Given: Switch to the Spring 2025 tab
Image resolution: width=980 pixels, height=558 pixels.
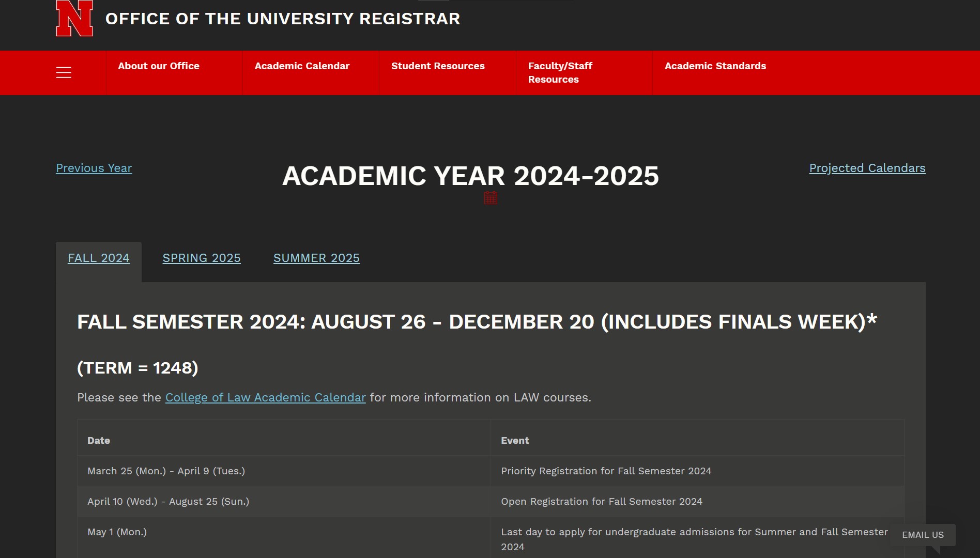Looking at the screenshot, I should pyautogui.click(x=202, y=258).
